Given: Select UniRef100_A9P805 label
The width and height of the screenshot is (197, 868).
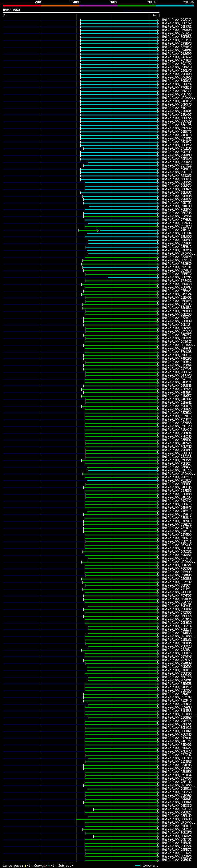Looking at the screenshot, I should 177,159.
